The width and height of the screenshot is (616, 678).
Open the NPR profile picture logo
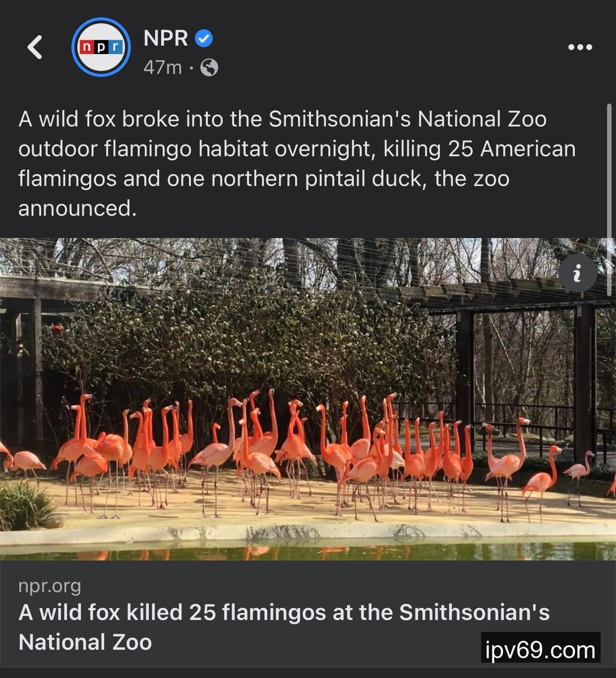click(x=101, y=47)
